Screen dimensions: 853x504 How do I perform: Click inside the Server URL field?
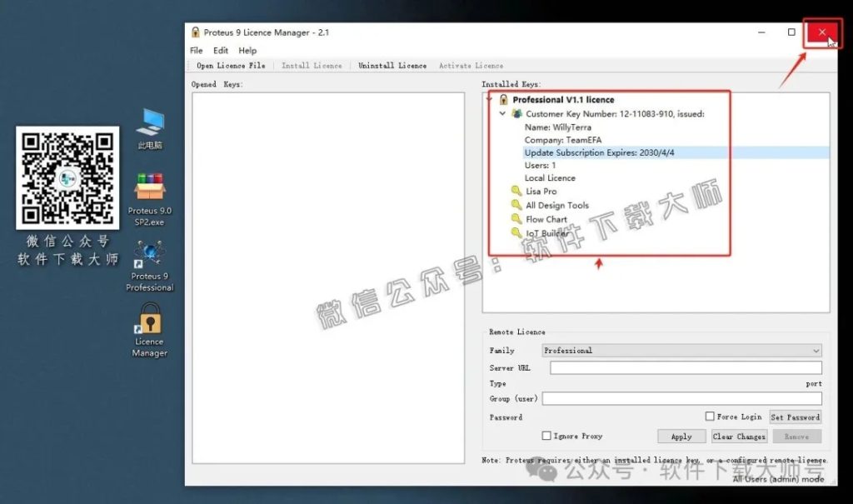pyautogui.click(x=685, y=368)
